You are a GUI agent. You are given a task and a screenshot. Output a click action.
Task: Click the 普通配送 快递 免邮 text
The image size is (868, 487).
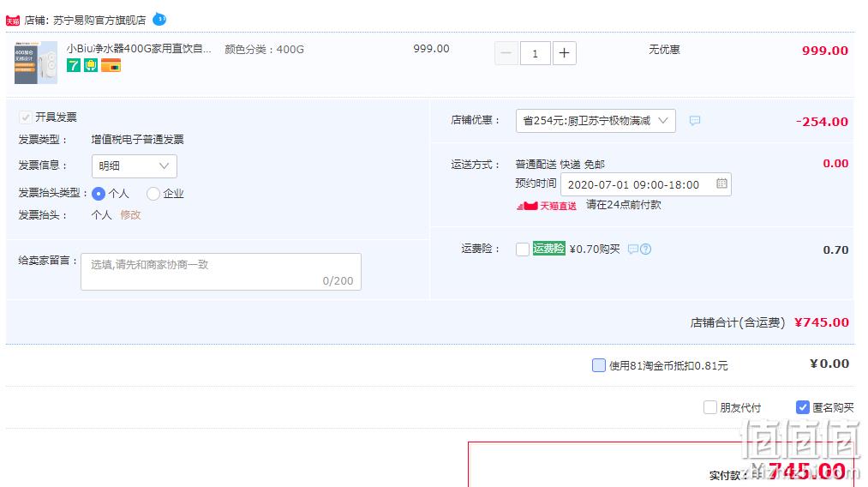560,165
